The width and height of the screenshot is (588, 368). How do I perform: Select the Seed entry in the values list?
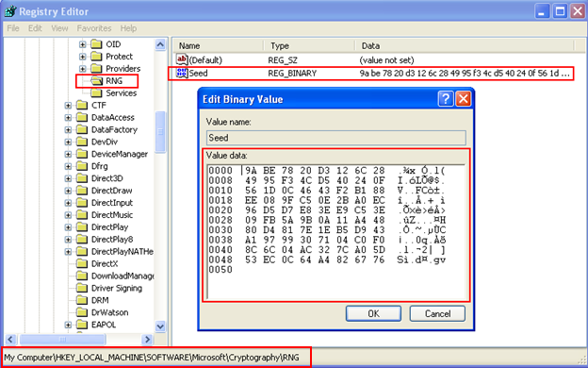pos(199,74)
